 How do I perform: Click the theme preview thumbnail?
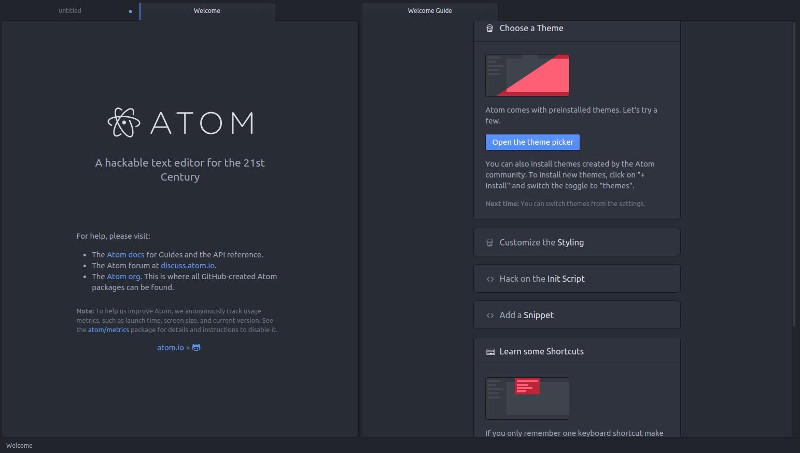pyautogui.click(x=527, y=76)
